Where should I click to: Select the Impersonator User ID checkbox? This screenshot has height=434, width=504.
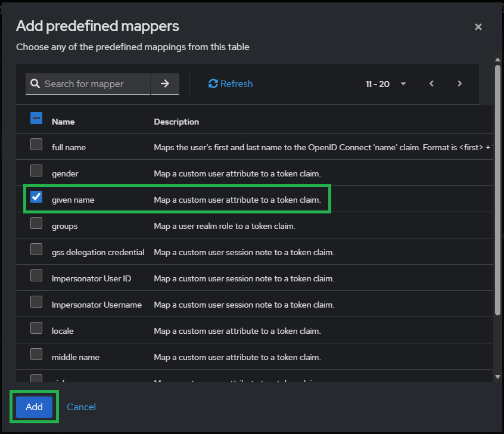36,275
